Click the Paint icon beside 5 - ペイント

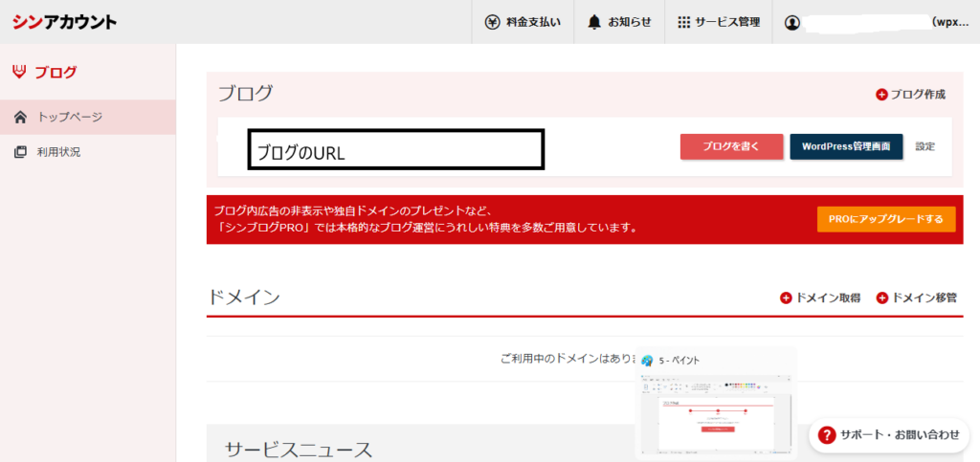pyautogui.click(x=648, y=360)
